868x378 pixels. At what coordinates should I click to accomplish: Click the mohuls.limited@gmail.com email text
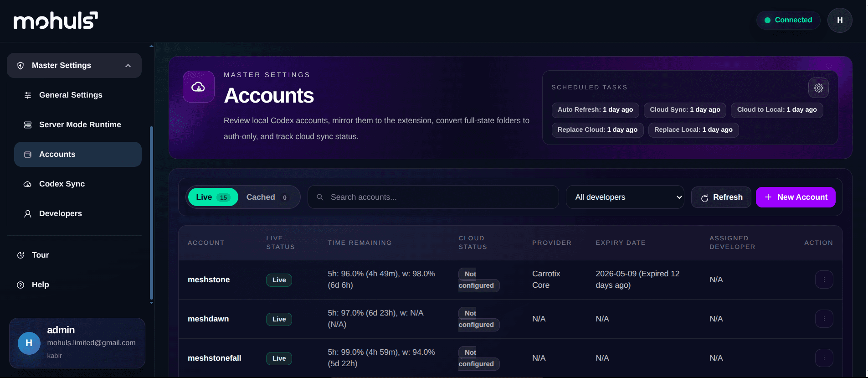[x=91, y=342]
